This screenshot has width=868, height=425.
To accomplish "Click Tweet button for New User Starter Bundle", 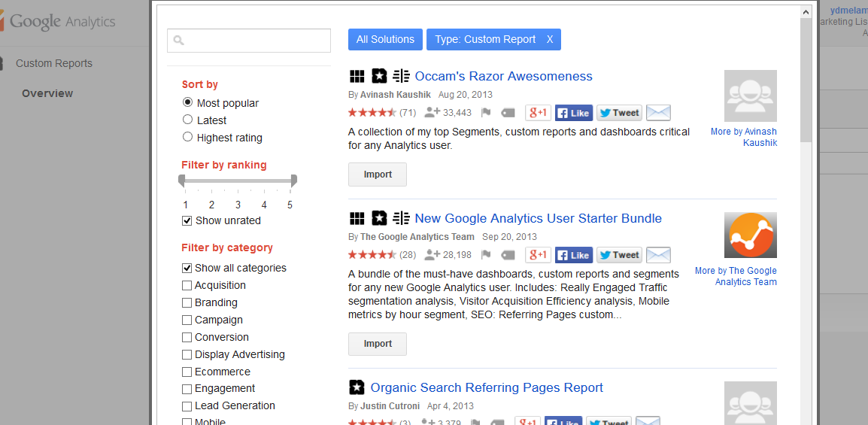I will 618,255.
